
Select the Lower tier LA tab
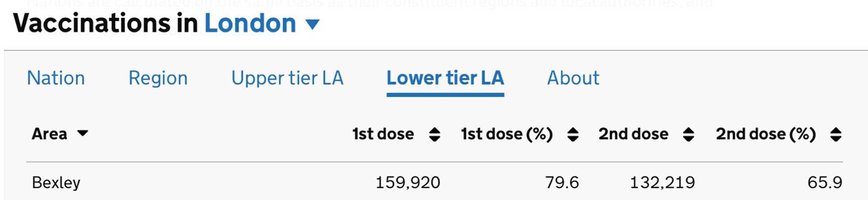pos(445,78)
